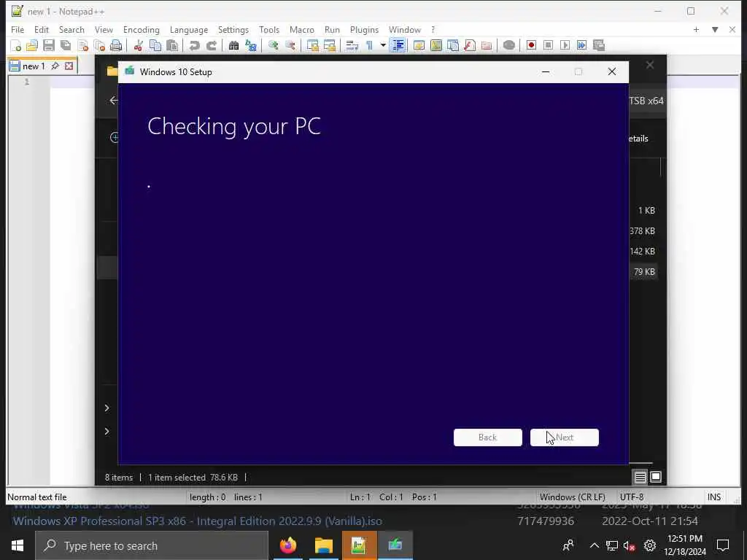Image resolution: width=747 pixels, height=560 pixels.
Task: Expand the lower chevron in Explorer sidebar
Action: coord(107,432)
